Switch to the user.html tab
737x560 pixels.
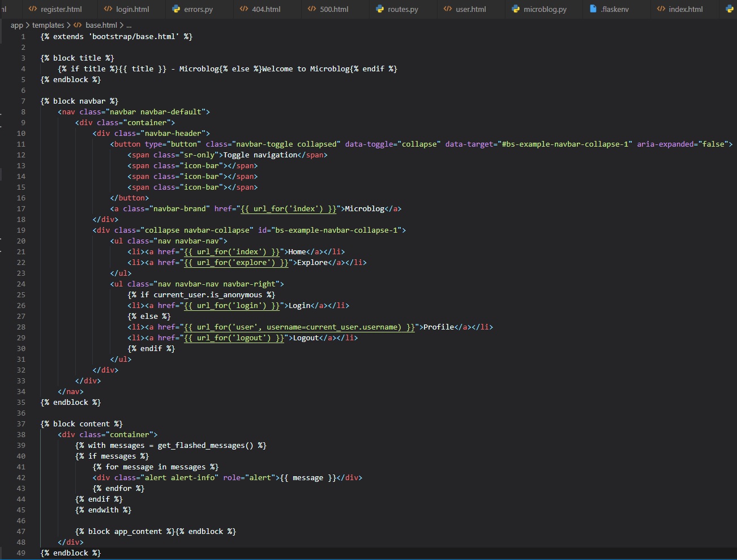pyautogui.click(x=470, y=9)
